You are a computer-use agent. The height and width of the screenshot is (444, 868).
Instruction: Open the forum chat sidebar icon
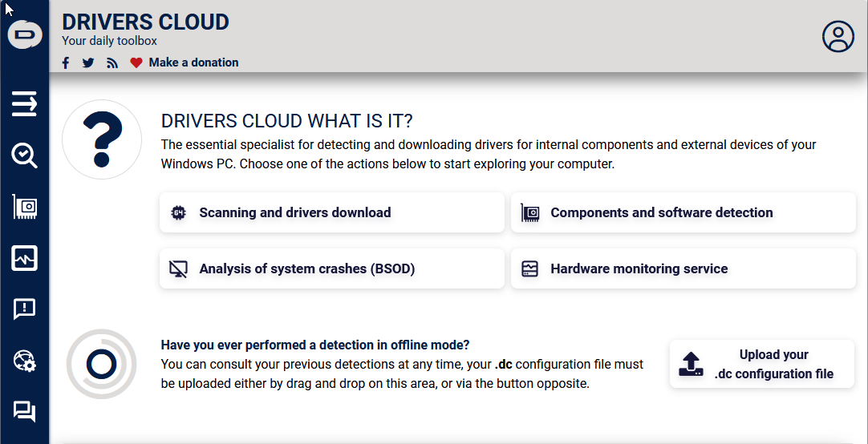(24, 412)
